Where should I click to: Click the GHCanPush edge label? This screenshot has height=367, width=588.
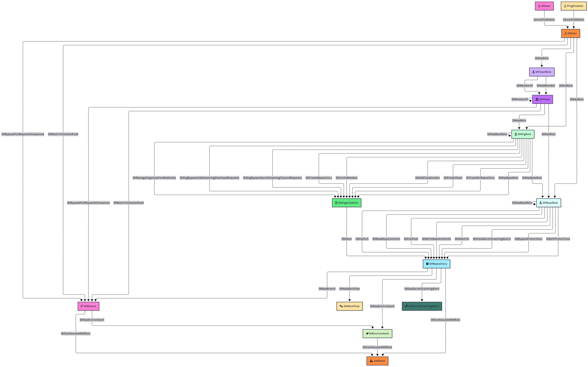tap(411, 239)
